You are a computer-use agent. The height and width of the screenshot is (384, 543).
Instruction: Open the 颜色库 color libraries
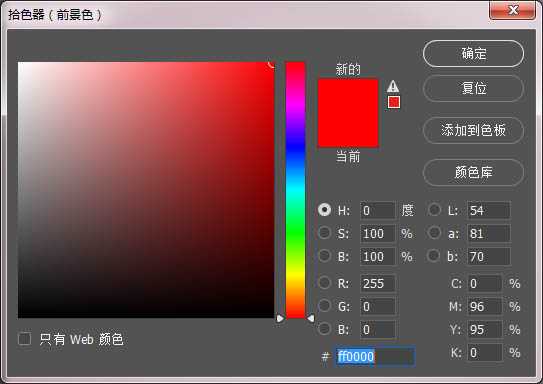point(473,172)
